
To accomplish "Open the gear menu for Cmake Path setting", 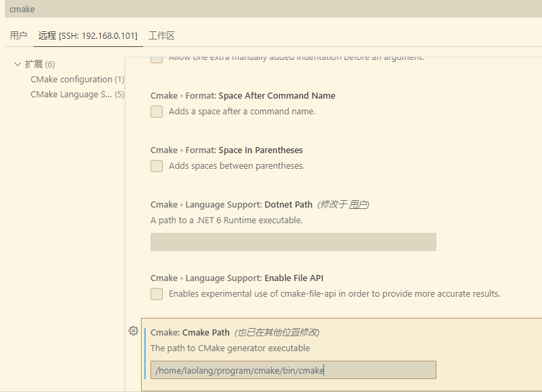I will (x=133, y=331).
